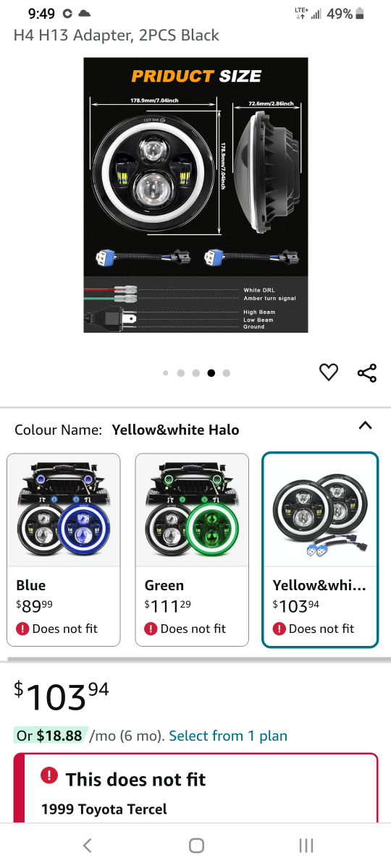391x868 pixels.
Task: Open Select from 1 plan link
Action: point(228,736)
